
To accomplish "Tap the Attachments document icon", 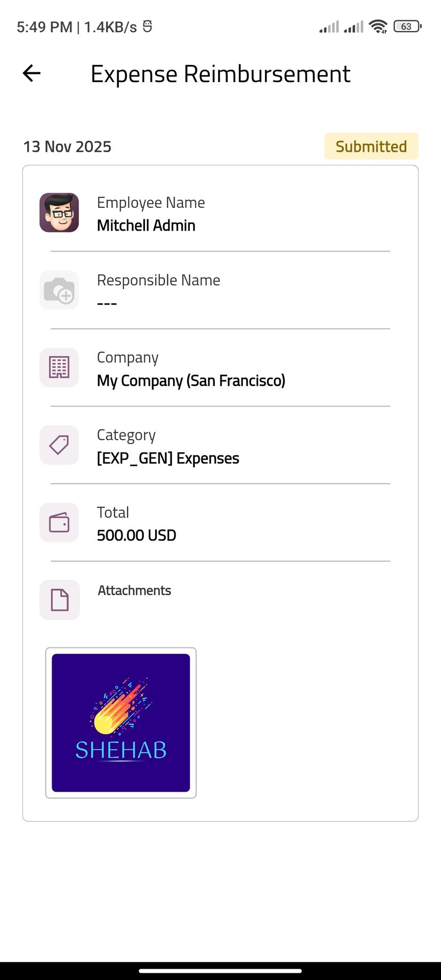I will pos(60,600).
